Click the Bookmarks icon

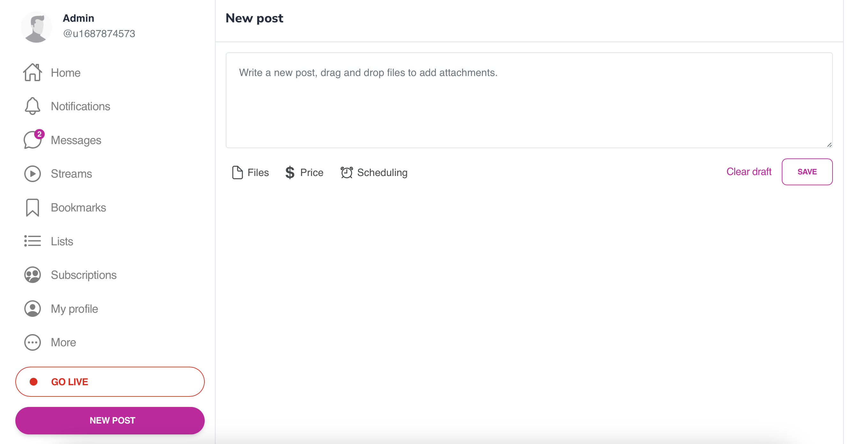[32, 207]
